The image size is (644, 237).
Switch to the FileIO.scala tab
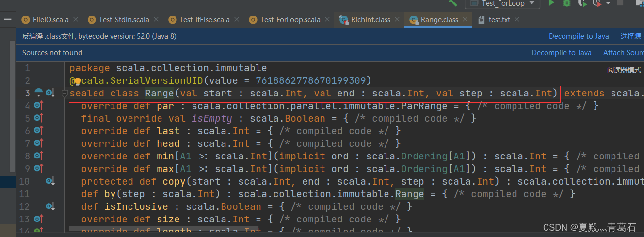click(50, 20)
